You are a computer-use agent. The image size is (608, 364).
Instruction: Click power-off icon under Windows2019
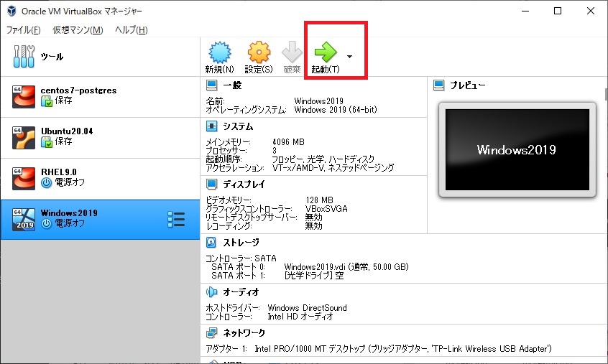click(x=47, y=223)
